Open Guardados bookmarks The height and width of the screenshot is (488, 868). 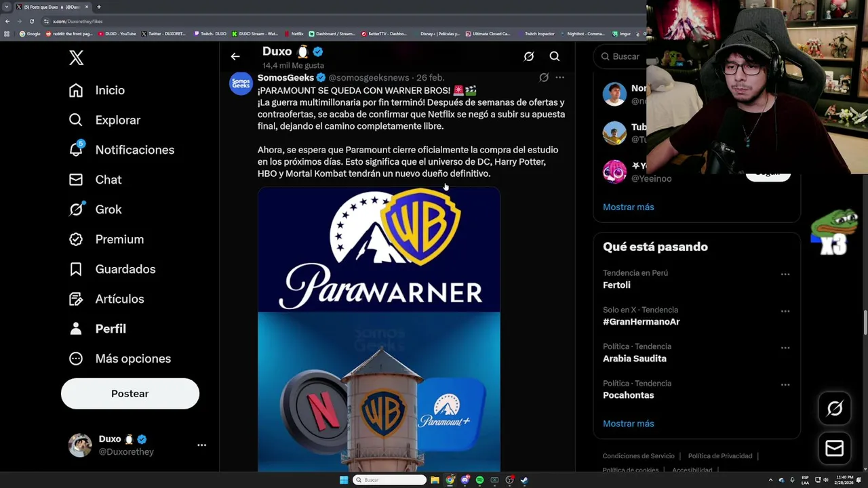pyautogui.click(x=112, y=269)
